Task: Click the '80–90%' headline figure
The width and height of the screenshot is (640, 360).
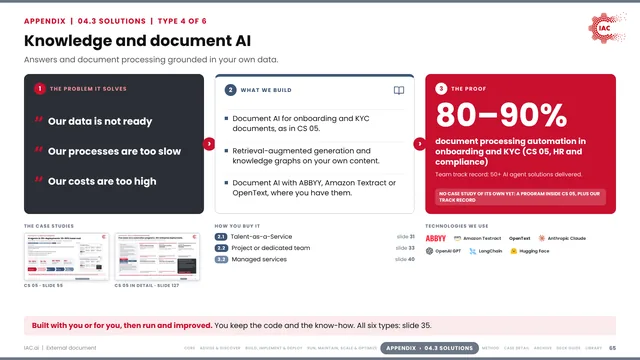Action: [502, 115]
